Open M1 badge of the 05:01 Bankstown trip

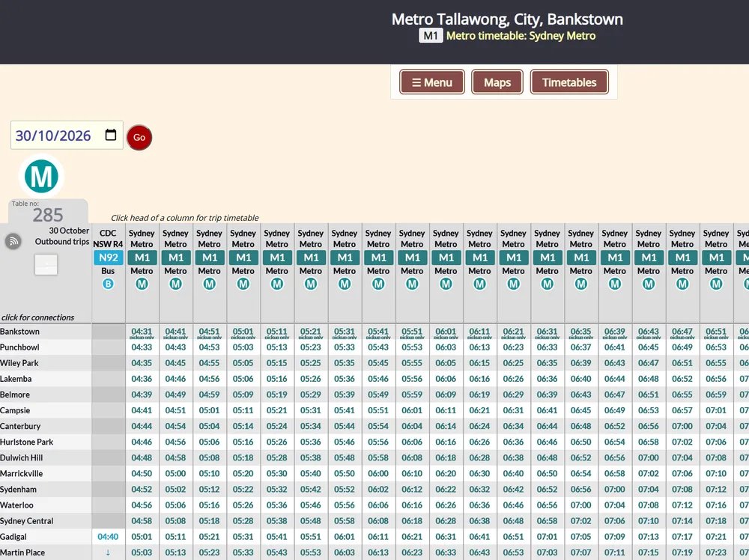(x=243, y=258)
